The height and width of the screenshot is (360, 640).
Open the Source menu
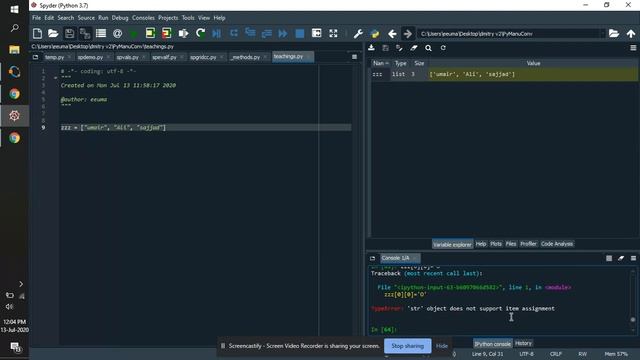pyautogui.click(x=86, y=18)
